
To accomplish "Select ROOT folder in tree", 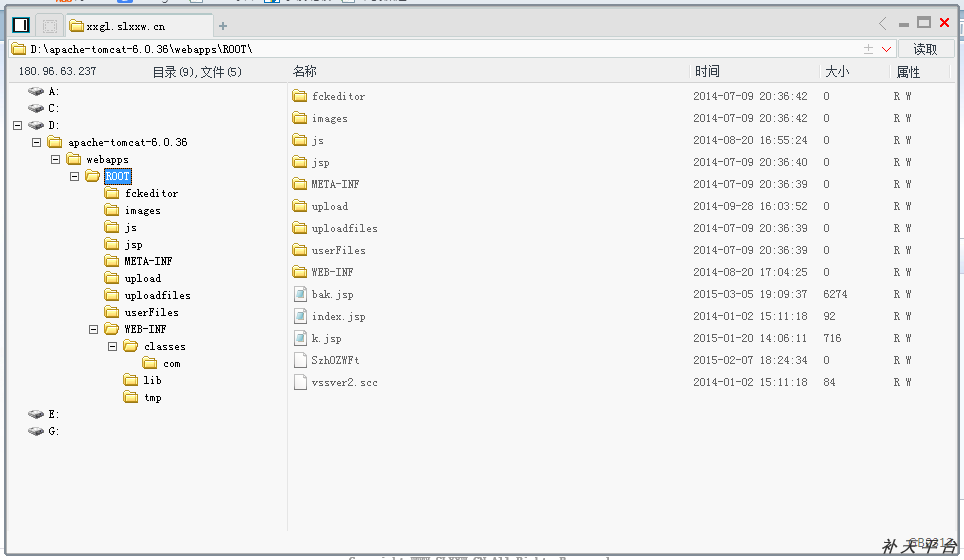I will tap(117, 176).
